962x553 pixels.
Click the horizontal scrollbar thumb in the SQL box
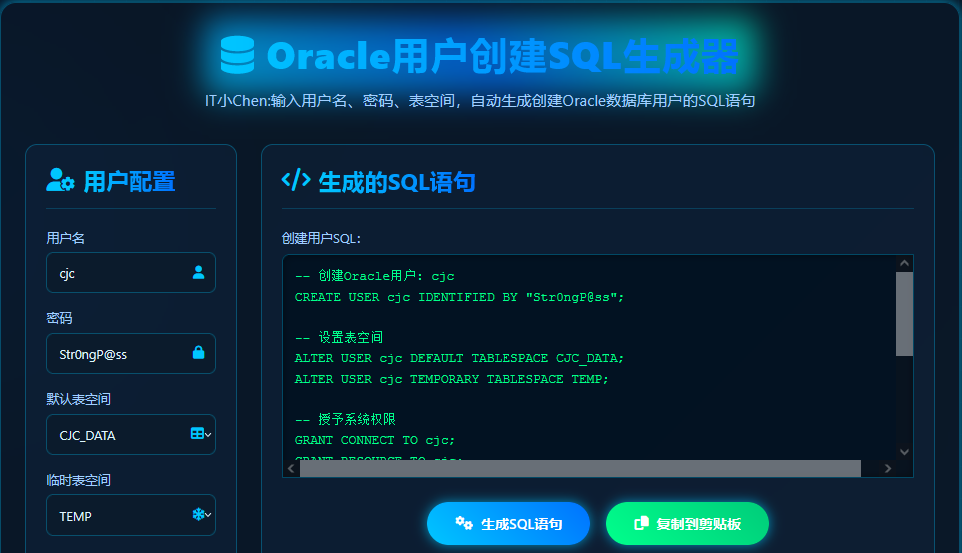(580, 468)
